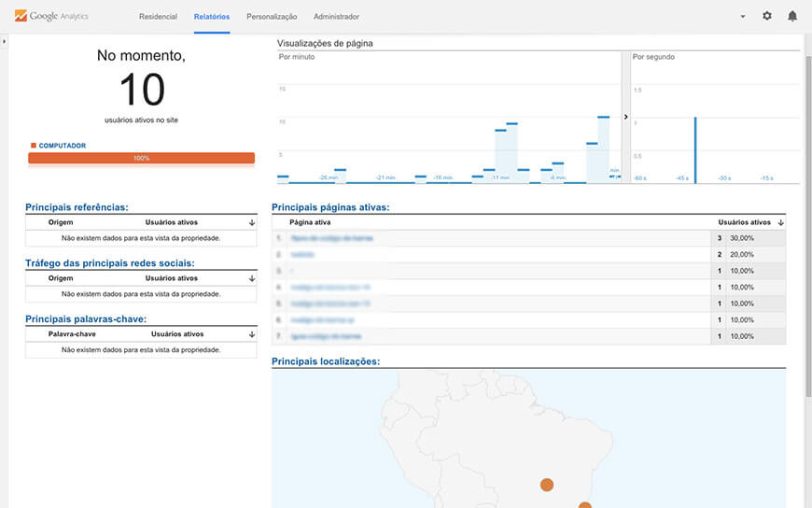Go to the Administrador tab
This screenshot has height=508, width=812.
(336, 17)
